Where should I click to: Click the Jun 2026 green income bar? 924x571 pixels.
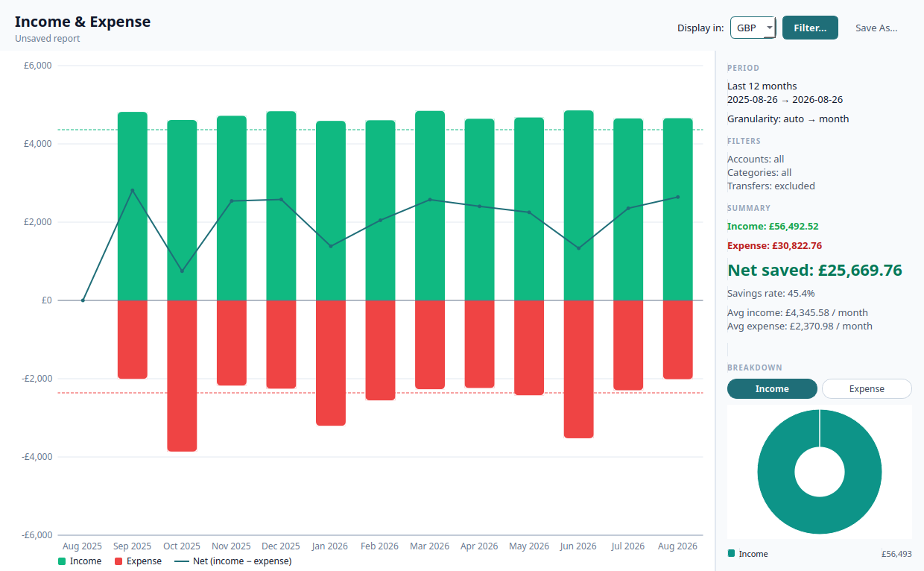(579, 205)
